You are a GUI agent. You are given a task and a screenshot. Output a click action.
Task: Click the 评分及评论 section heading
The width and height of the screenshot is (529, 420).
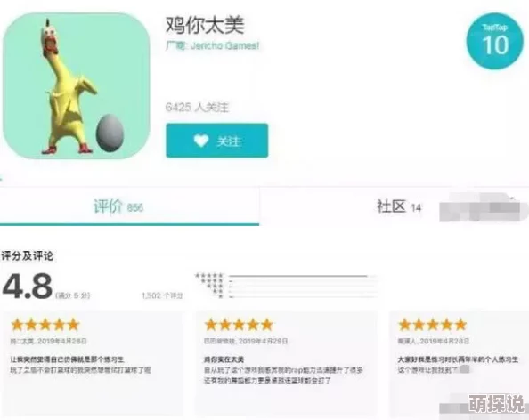click(x=27, y=256)
